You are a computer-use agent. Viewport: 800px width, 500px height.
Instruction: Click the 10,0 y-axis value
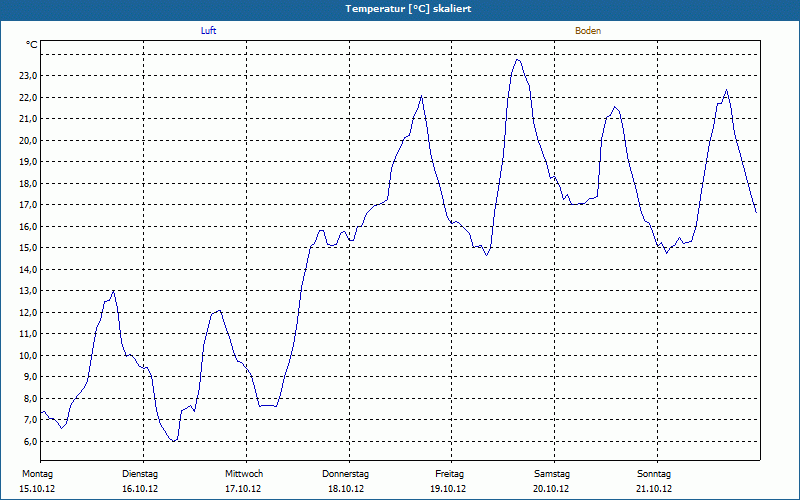28,356
